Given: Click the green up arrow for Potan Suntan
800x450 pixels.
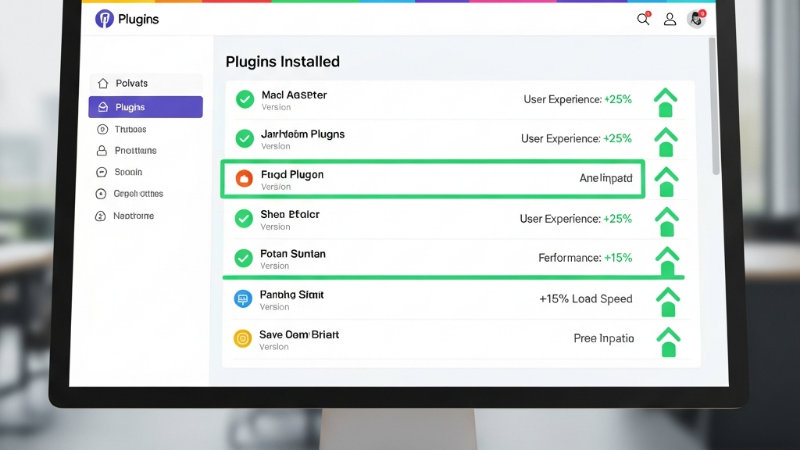Looking at the screenshot, I should (x=667, y=261).
